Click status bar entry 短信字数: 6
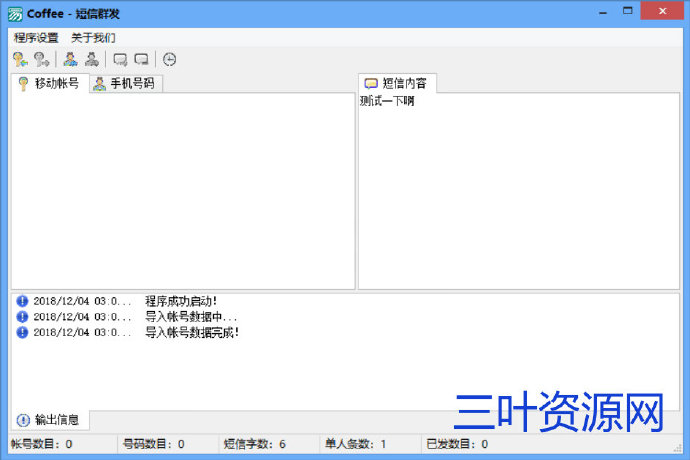This screenshot has height=460, width=690. click(254, 444)
